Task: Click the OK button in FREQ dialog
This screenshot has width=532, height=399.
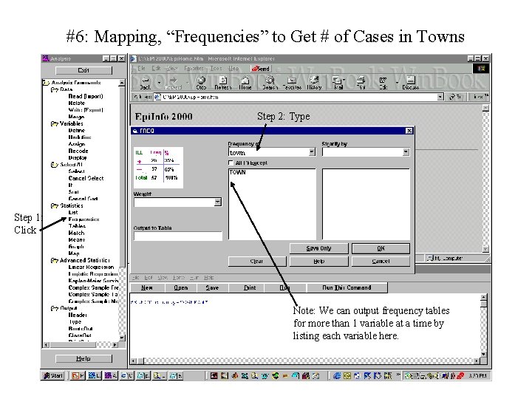Action: (x=381, y=248)
